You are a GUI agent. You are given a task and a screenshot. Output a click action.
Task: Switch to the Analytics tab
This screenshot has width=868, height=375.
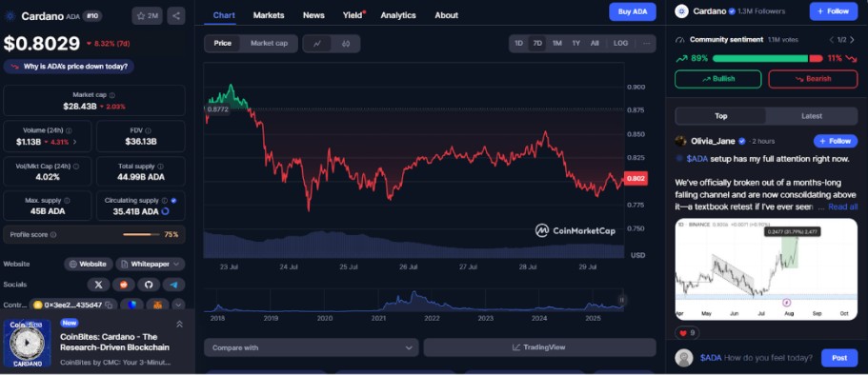pyautogui.click(x=398, y=15)
